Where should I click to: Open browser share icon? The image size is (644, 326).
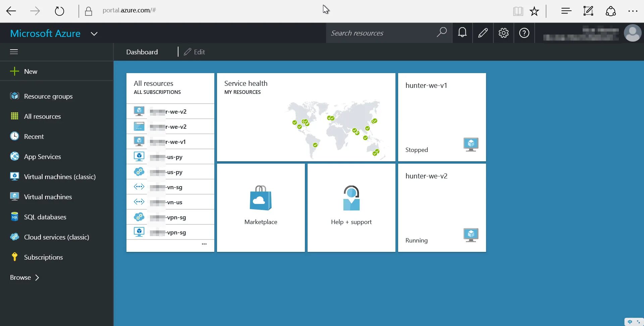(610, 11)
